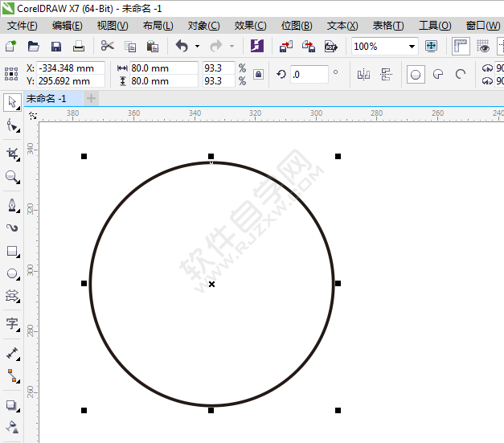Click the rotation angle input field

(309, 75)
